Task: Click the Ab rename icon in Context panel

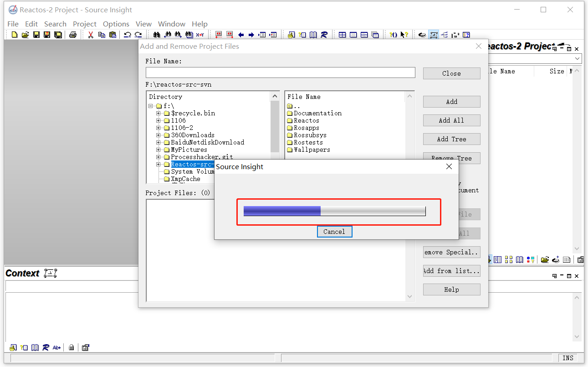Action: coord(56,347)
